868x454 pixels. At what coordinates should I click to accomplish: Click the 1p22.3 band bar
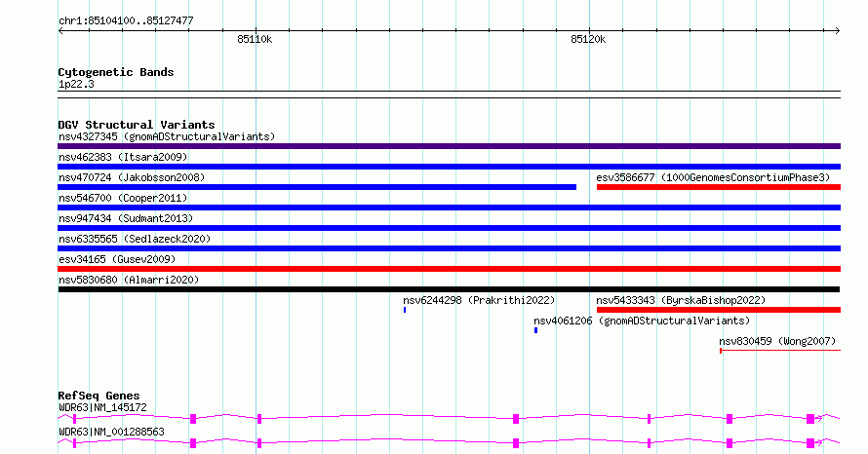[x=449, y=95]
